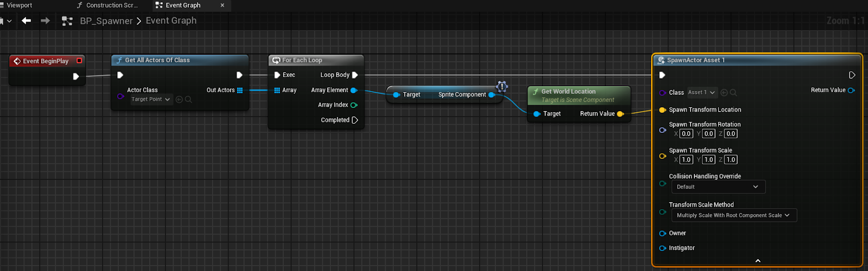This screenshot has height=271, width=868.
Task: Click Spawn Transform Location pin
Action: [x=662, y=110]
